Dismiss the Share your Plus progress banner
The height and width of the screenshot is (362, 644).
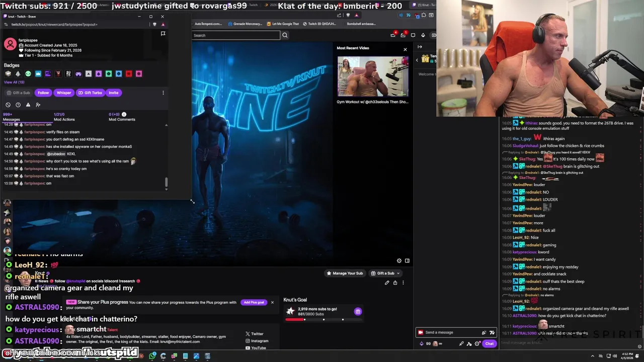[x=272, y=302]
